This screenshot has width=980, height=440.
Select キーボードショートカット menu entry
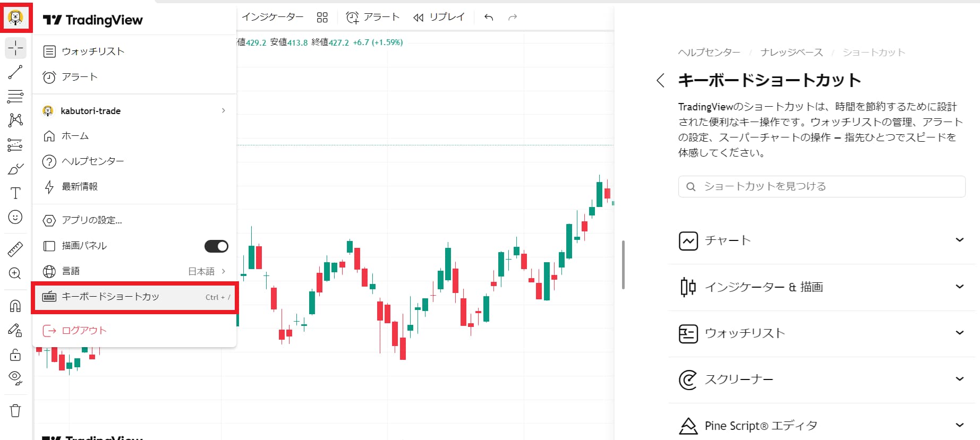[134, 297]
